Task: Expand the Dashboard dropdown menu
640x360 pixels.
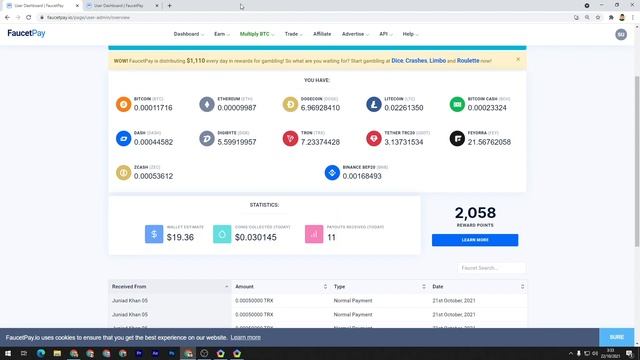Action: 189,34
